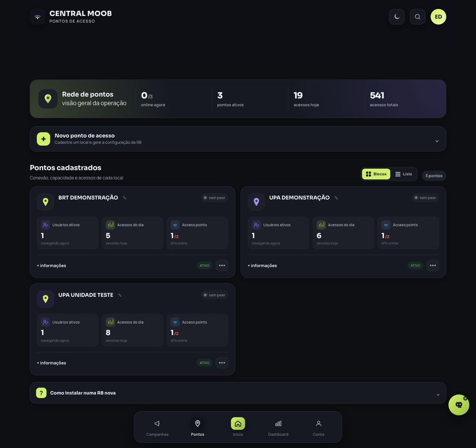Click Rede de pontos pin icon
This screenshot has height=448, width=476.
coord(48,99)
